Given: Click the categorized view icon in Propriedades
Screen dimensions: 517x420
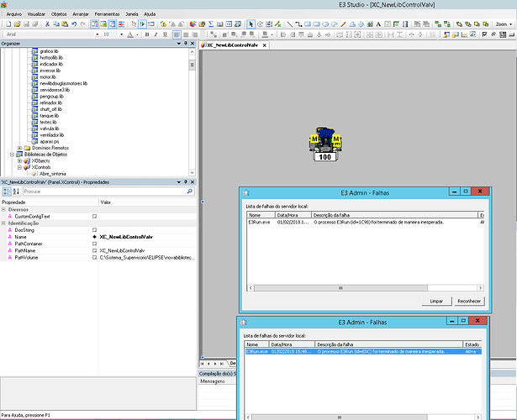Looking at the screenshot, I should tap(7, 192).
